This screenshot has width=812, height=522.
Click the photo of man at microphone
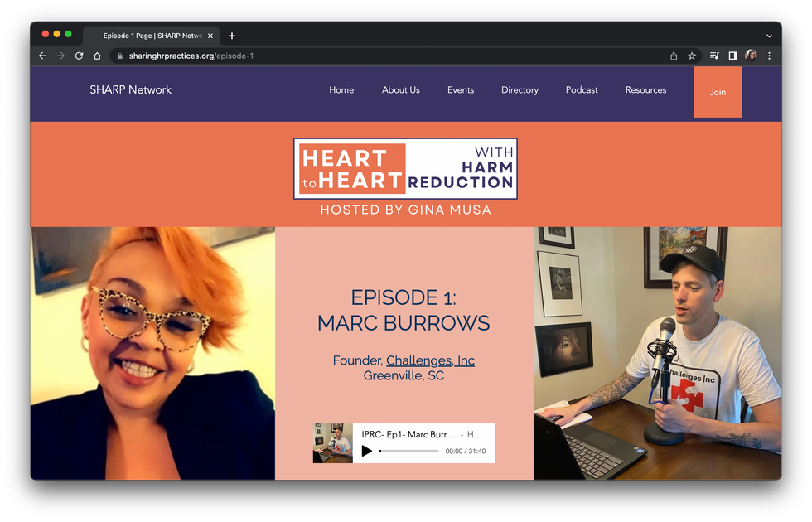pyautogui.click(x=658, y=353)
